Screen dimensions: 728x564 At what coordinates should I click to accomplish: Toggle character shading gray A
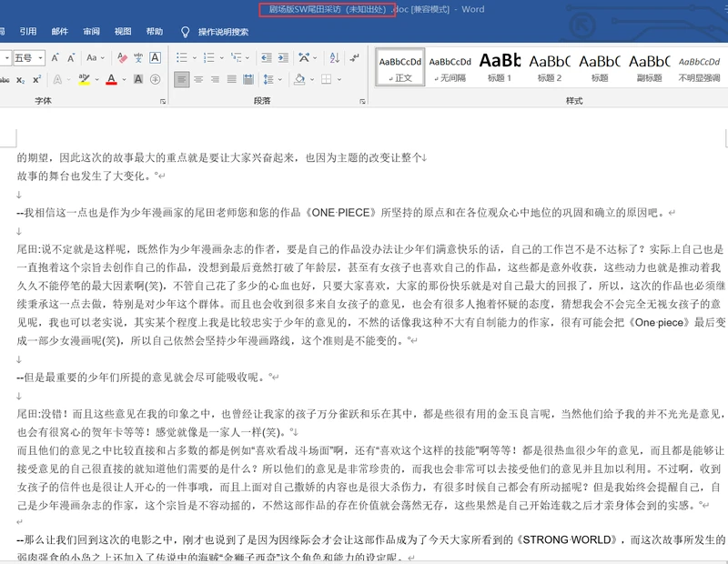click(x=138, y=79)
